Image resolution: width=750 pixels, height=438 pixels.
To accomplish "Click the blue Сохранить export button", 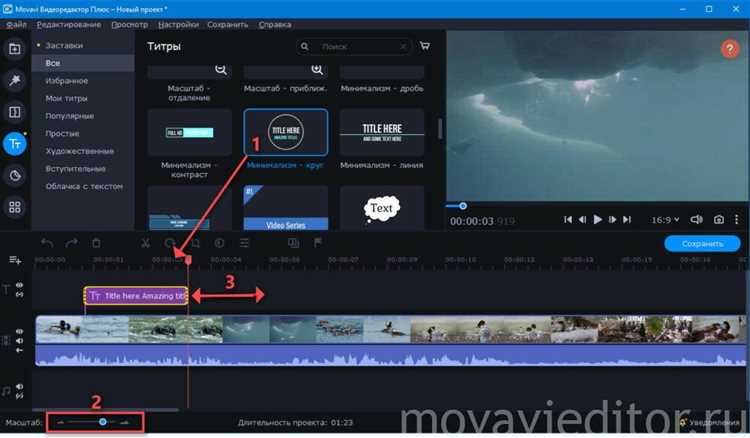I will tap(702, 244).
